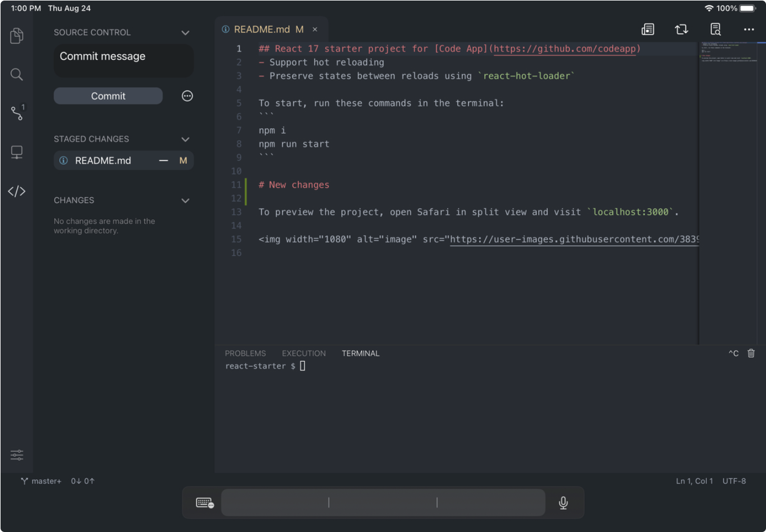Click the master+ branch indicator
The image size is (766, 532).
(41, 481)
